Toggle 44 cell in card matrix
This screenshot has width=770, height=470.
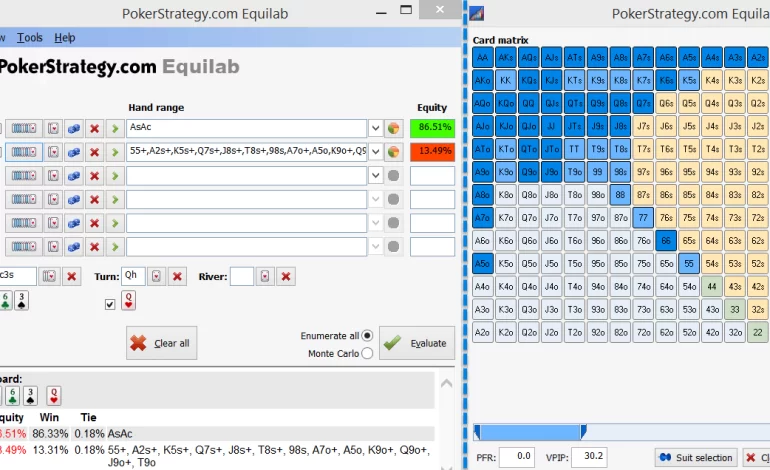pyautogui.click(x=712, y=287)
